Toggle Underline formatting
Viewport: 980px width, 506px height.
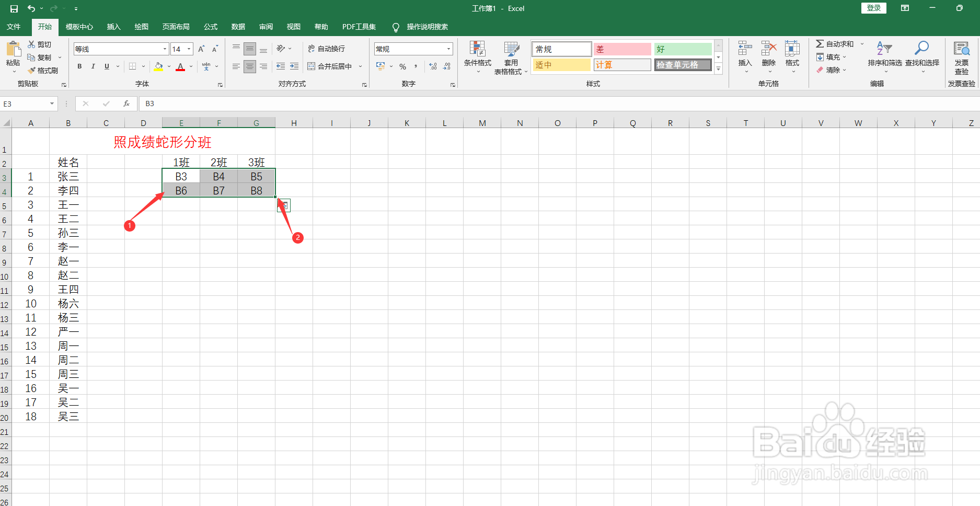(107, 66)
